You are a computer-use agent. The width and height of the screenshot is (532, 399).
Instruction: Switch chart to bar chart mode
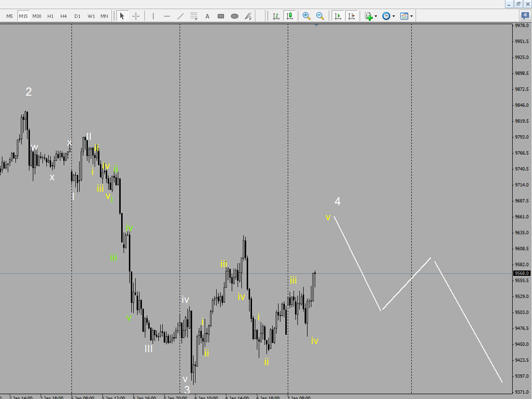click(x=276, y=16)
